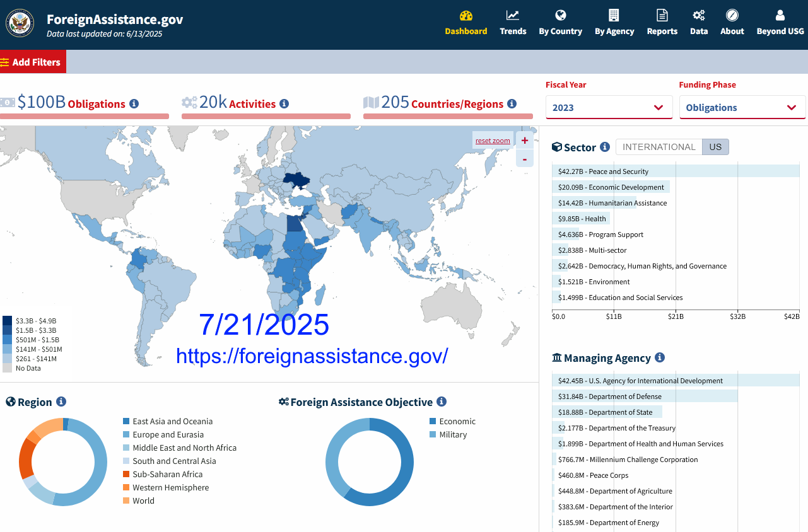Image resolution: width=808 pixels, height=532 pixels.
Task: Click the $3.3B - $4.9B legend swatch
Action: tap(8, 320)
